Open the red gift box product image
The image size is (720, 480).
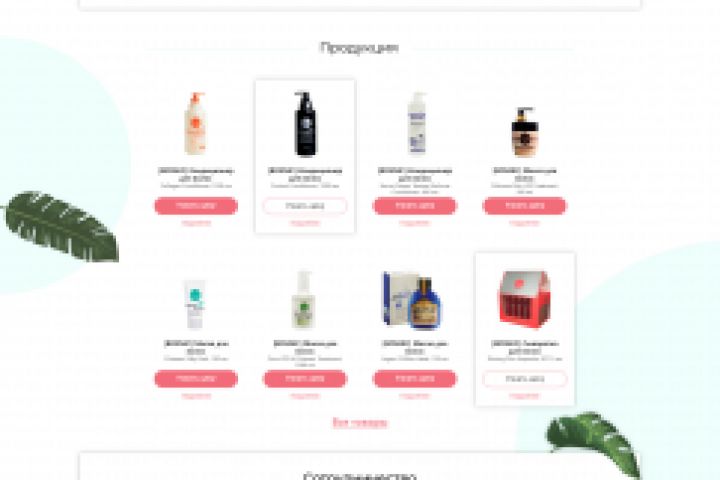(x=525, y=299)
